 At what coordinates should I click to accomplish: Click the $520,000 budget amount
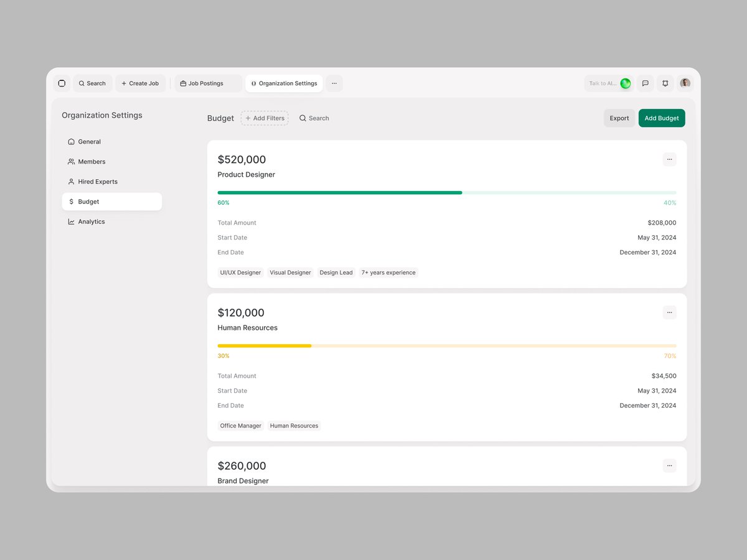tap(242, 160)
